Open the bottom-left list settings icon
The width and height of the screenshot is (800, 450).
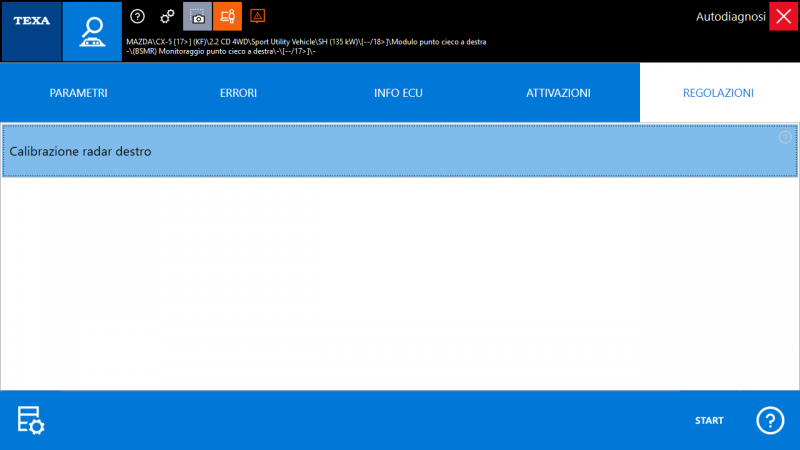(x=31, y=421)
